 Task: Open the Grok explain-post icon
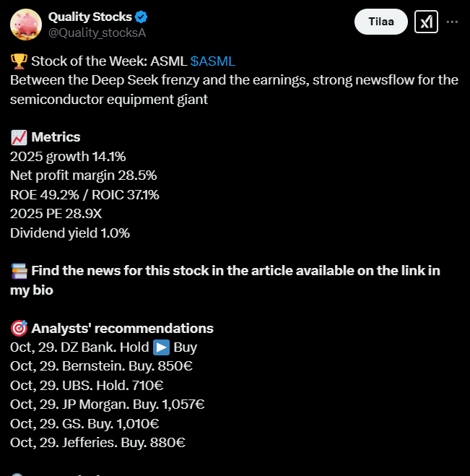[x=427, y=22]
